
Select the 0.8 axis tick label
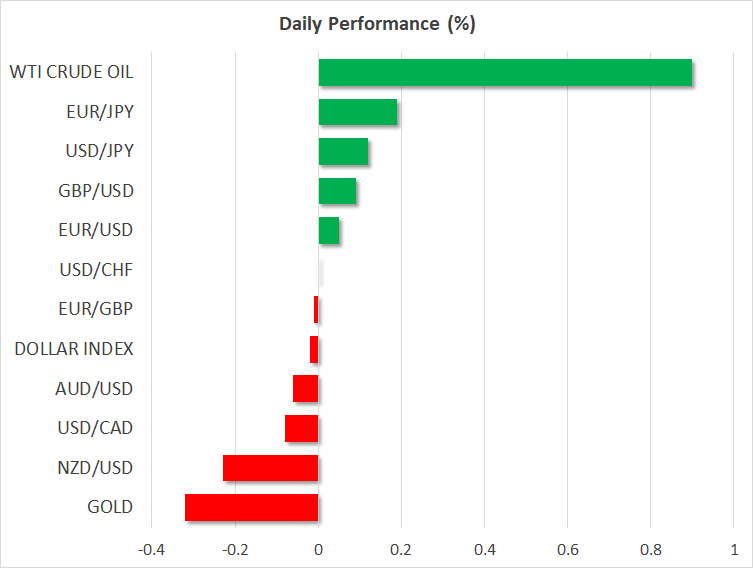pyautogui.click(x=650, y=549)
